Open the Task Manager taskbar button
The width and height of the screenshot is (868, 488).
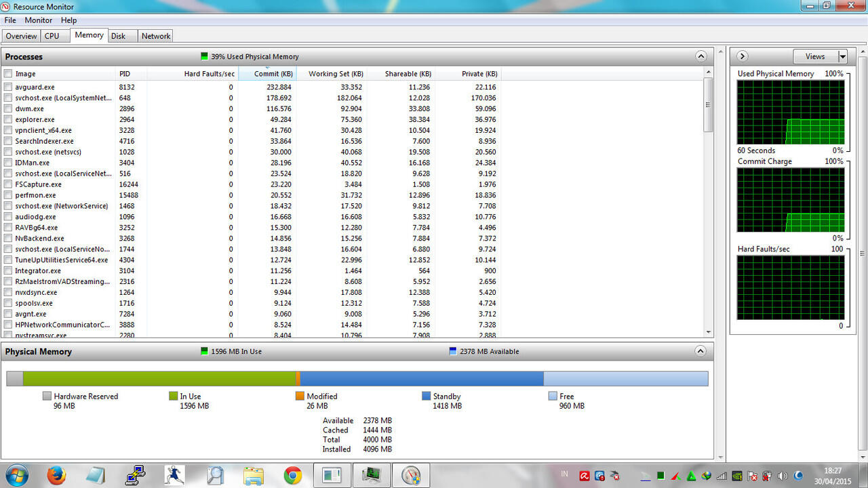tap(372, 475)
